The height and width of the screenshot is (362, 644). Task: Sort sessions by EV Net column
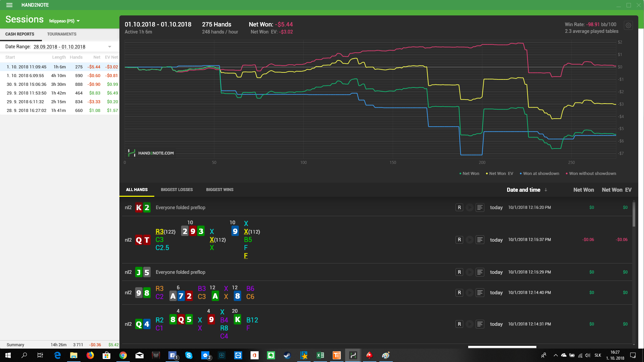(x=111, y=57)
